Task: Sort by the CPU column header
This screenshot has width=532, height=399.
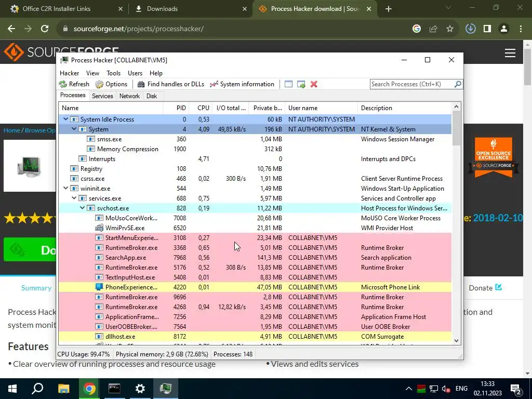Action: point(201,108)
